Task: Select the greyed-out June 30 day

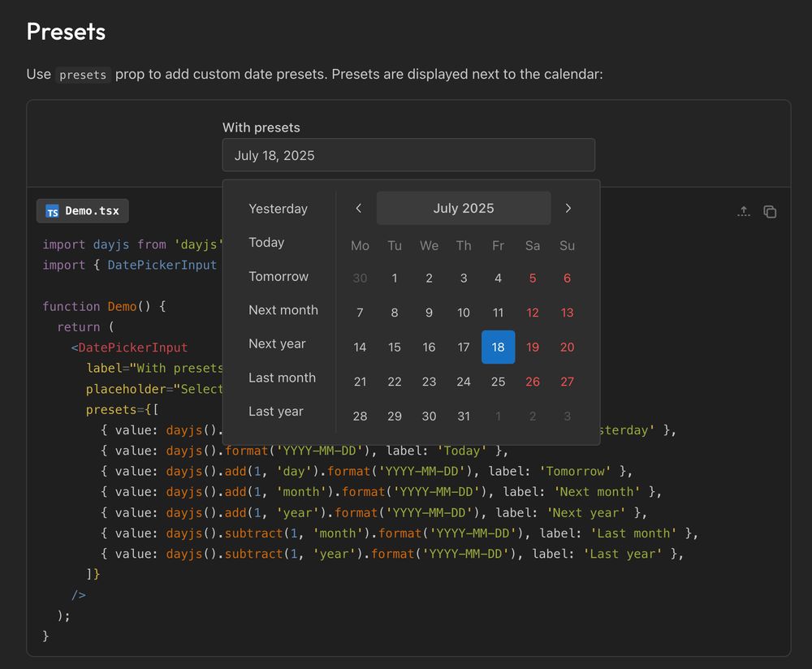Action: (360, 278)
